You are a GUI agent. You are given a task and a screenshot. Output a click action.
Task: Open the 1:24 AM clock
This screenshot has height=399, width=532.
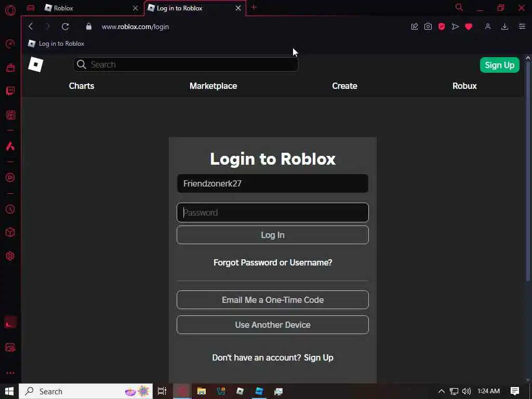[x=488, y=391]
